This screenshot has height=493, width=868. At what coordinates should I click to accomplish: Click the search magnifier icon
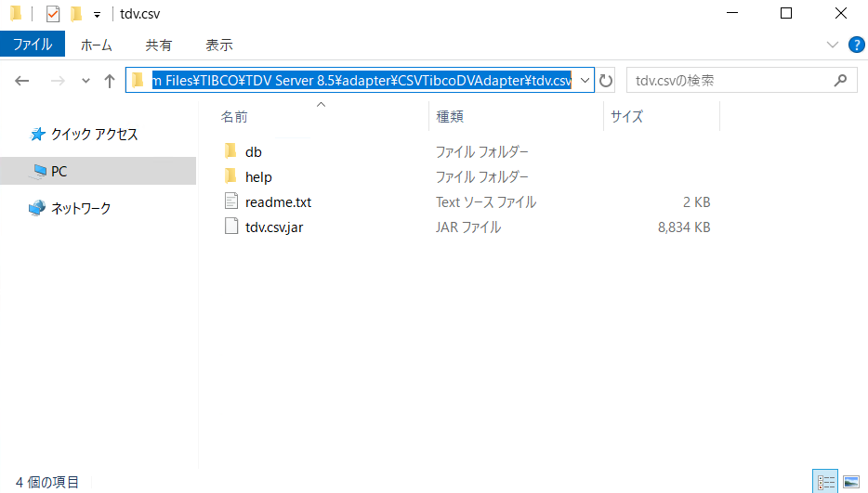point(840,80)
